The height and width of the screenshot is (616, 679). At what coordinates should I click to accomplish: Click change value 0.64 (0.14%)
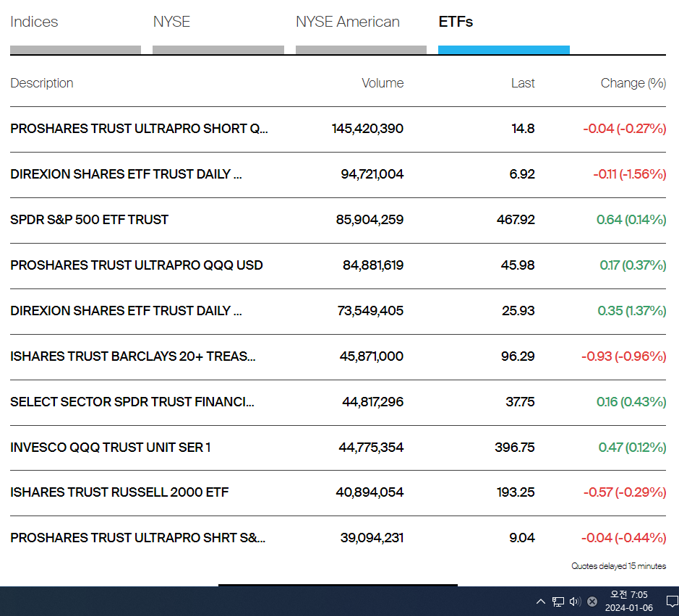click(631, 220)
